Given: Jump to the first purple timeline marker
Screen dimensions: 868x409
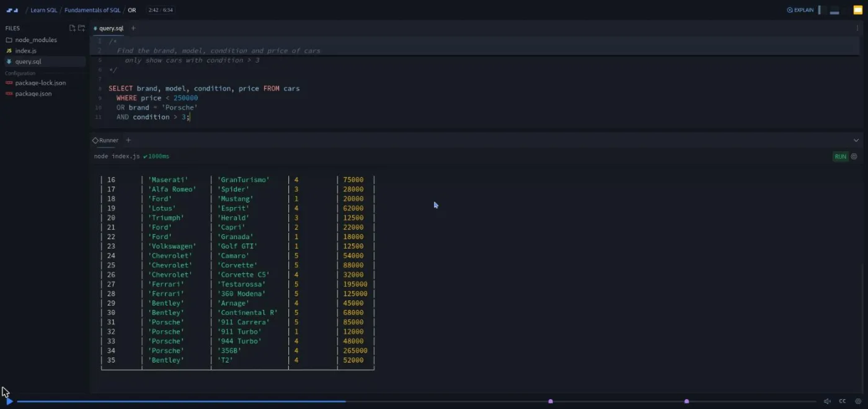Looking at the screenshot, I should pyautogui.click(x=551, y=402).
